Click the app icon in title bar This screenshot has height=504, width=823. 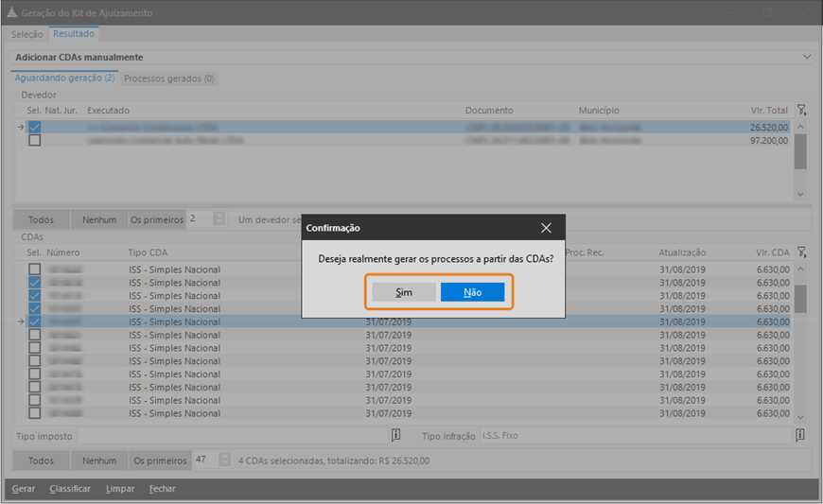click(10, 13)
